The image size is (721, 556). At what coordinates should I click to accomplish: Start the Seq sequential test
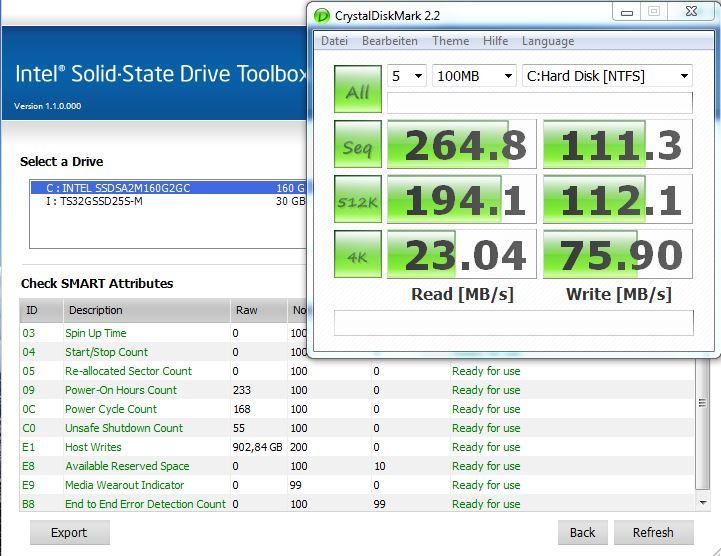358,144
